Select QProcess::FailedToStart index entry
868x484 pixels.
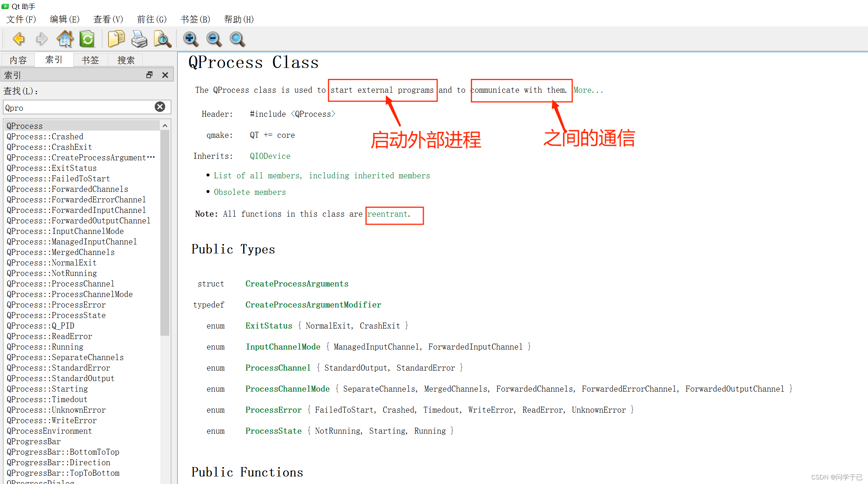(x=82, y=179)
